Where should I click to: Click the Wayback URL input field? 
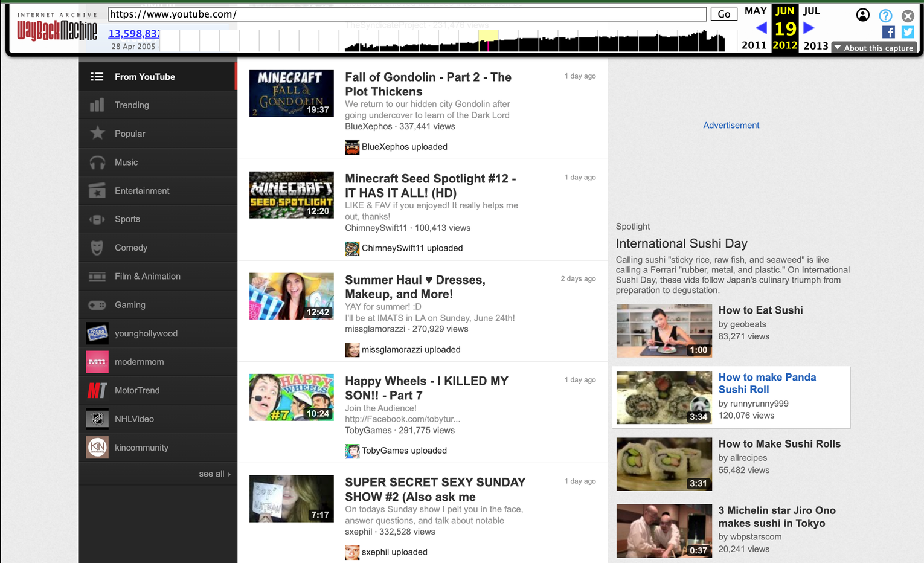(x=406, y=14)
